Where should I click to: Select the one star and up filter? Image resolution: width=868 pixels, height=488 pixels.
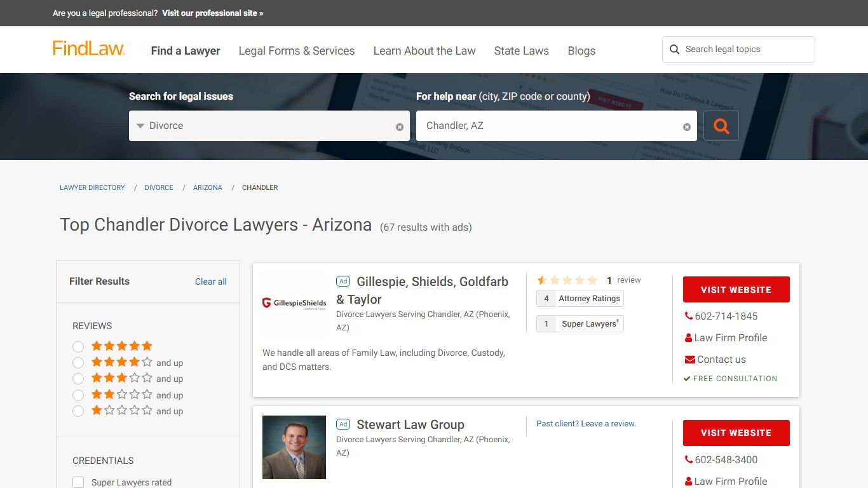pos(78,411)
